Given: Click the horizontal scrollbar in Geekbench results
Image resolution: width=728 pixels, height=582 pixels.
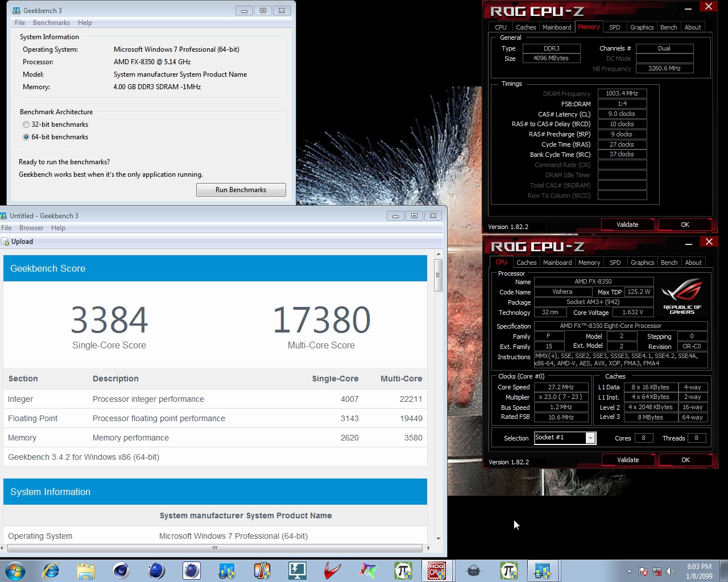Looking at the screenshot, I should 215,548.
